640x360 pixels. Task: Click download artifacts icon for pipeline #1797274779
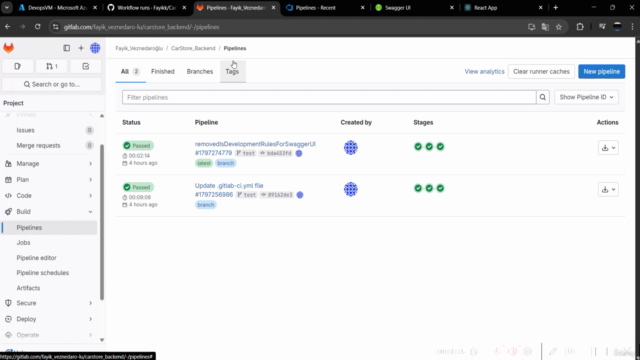coord(608,148)
